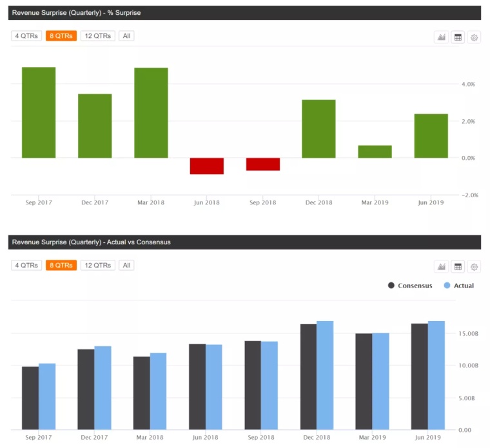The image size is (490, 448).
Task: Select chart view icon in Actual vs Consensus panel
Action: (x=441, y=267)
